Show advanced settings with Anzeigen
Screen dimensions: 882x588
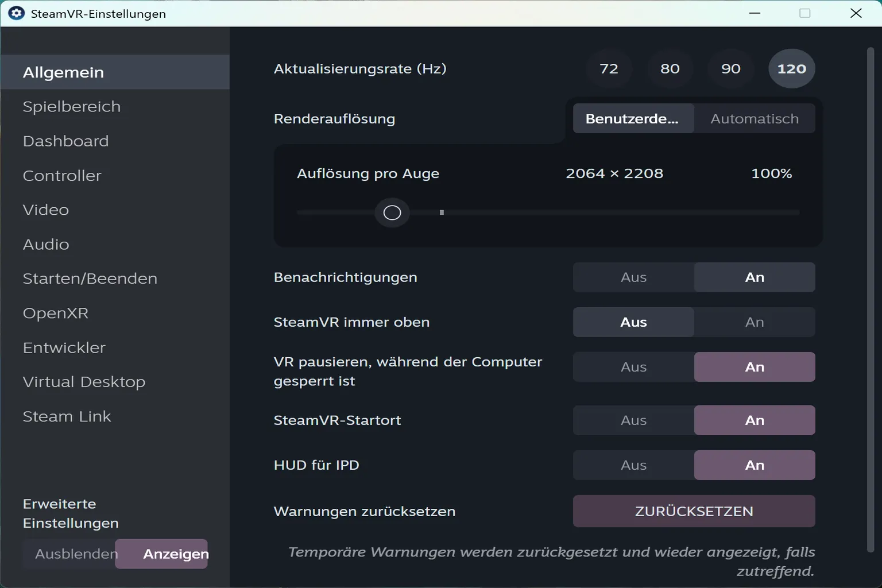(x=162, y=554)
